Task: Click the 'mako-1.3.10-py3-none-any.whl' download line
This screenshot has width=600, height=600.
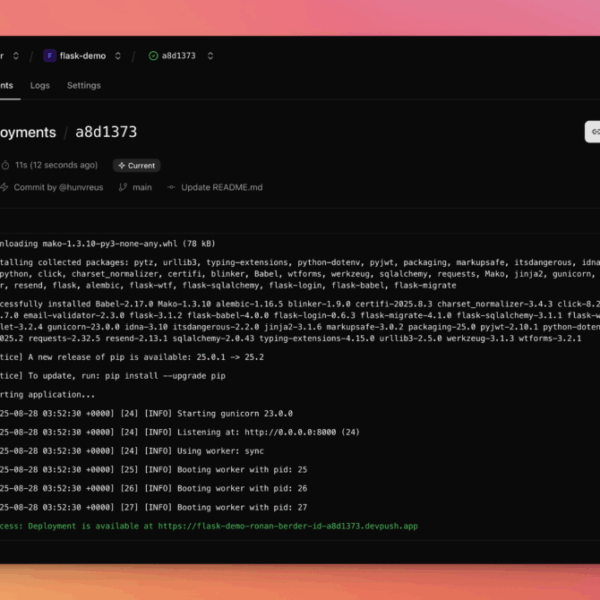Action: click(108, 244)
